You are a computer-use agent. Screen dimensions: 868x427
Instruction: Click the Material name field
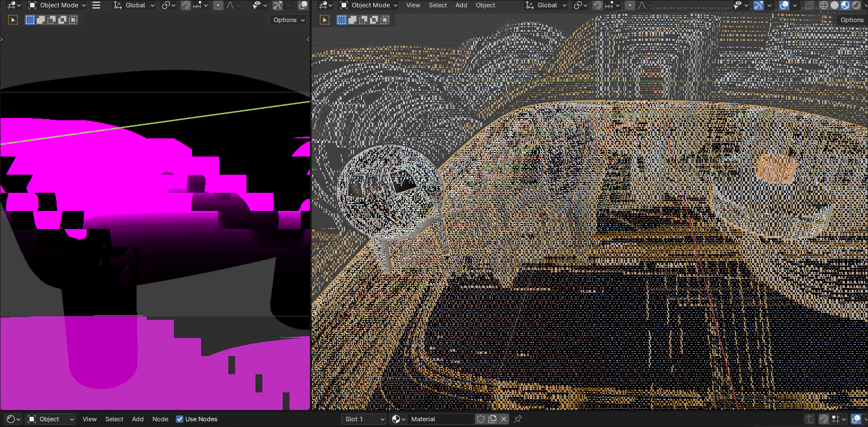(441, 419)
